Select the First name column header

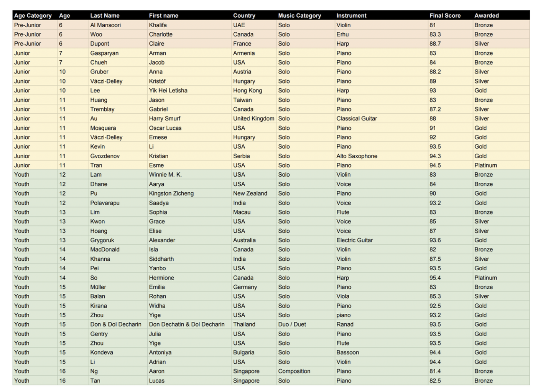pyautogui.click(x=163, y=16)
